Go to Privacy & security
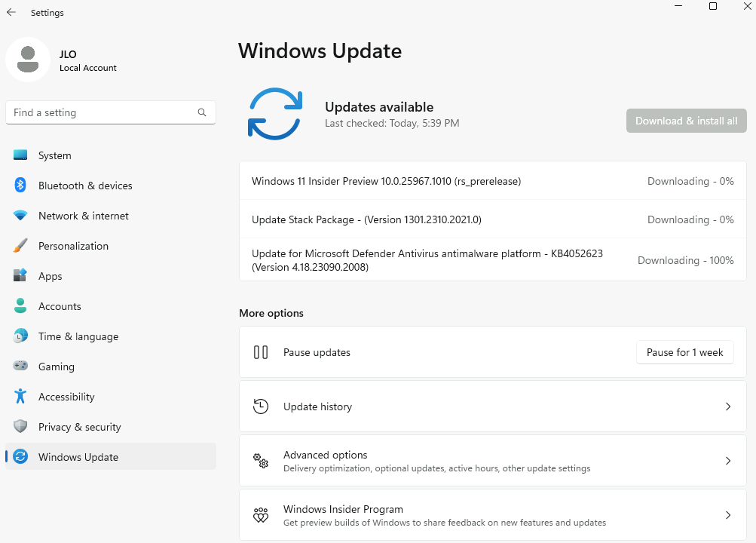 111,427
